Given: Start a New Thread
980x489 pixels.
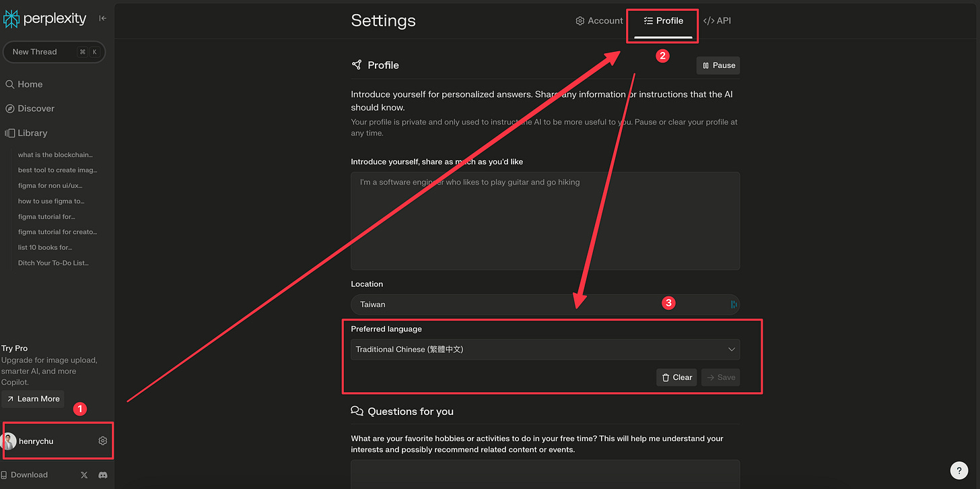Looking at the screenshot, I should [54, 52].
